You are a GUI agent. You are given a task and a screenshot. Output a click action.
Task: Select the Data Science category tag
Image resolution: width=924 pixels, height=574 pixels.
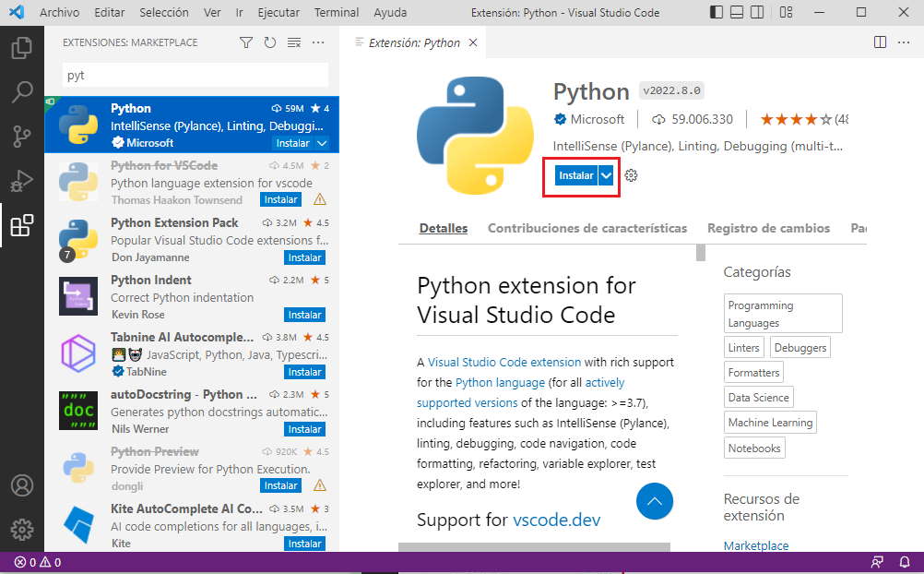click(758, 397)
